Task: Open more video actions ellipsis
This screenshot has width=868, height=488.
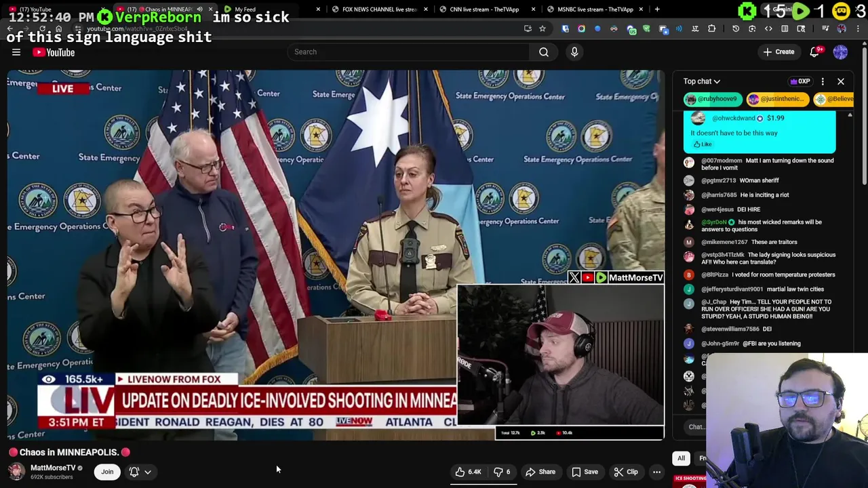Action: coord(656,472)
